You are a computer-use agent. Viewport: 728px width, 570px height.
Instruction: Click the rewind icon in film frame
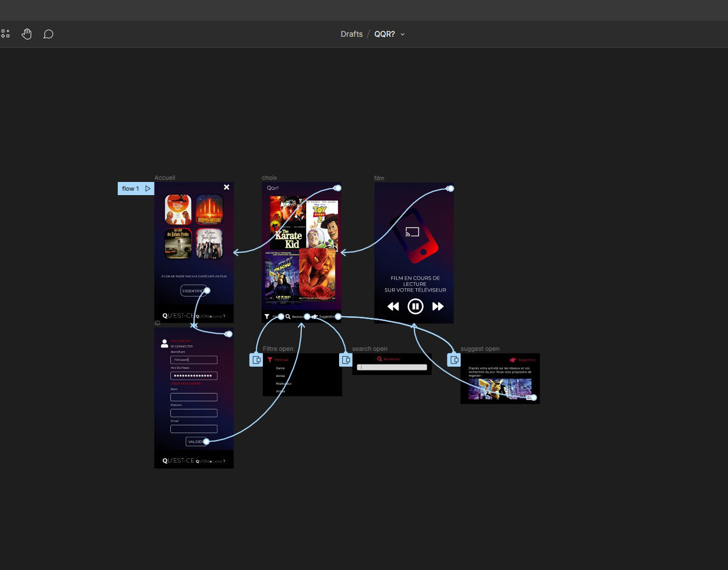393,306
